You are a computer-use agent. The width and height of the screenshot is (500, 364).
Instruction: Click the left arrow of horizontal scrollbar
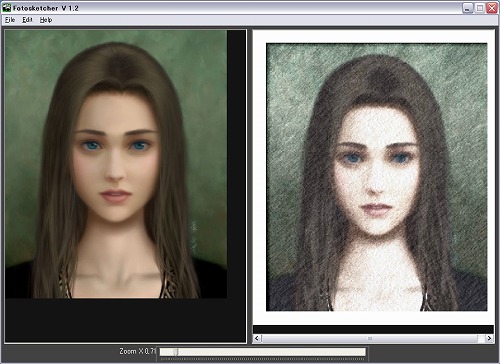[x=257, y=338]
